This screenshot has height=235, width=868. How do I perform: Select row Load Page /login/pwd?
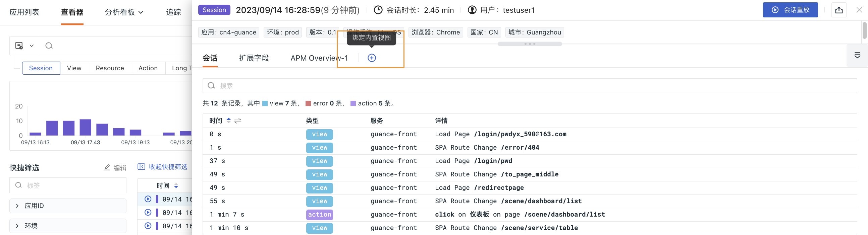(529, 161)
